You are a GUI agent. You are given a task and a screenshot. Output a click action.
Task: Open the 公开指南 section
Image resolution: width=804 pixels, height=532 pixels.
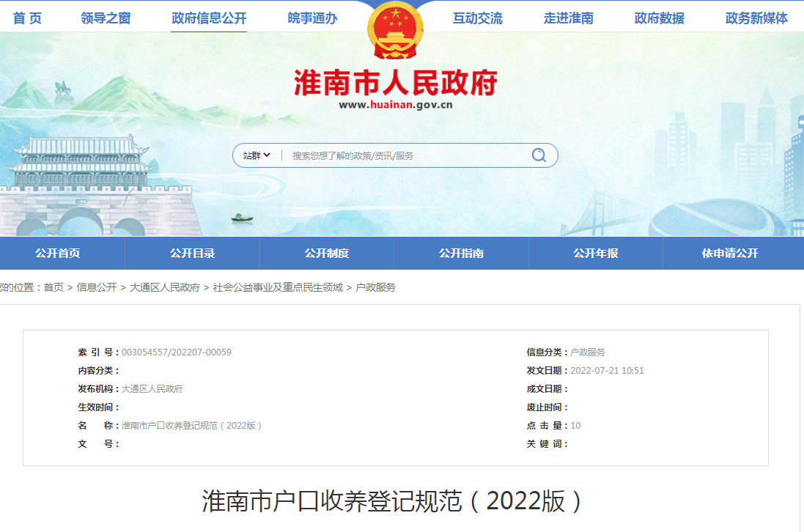click(461, 253)
